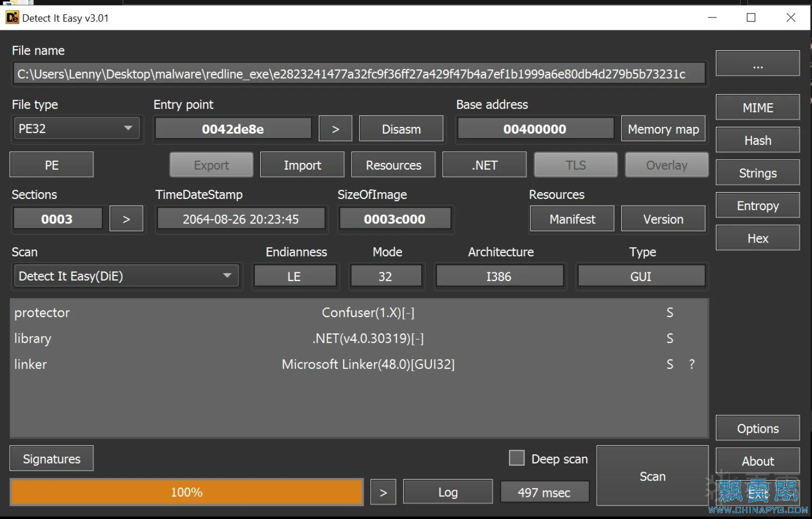Click the 100% scan progress bar

[186, 492]
